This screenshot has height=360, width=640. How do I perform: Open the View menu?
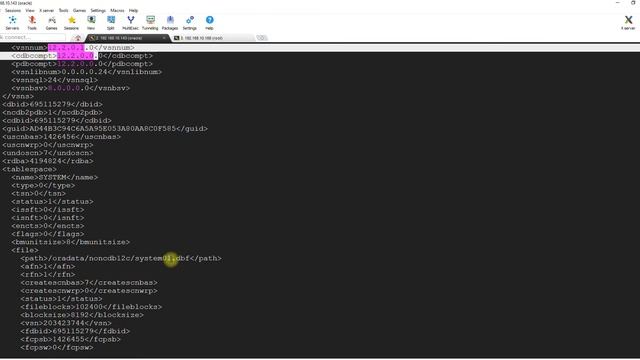point(30,10)
